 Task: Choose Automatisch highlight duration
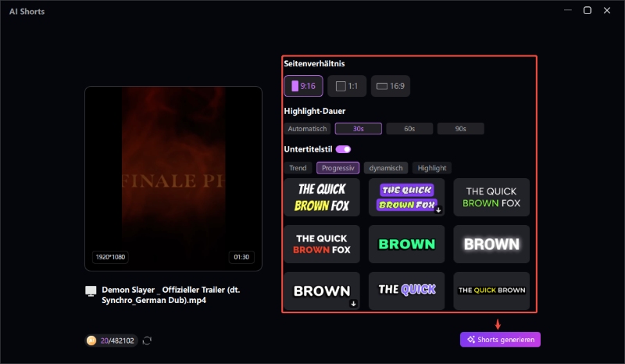click(308, 129)
